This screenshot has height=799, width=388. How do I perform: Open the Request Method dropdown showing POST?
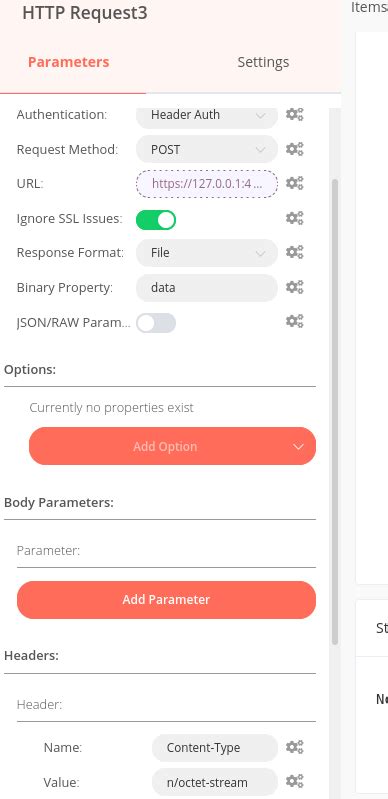[x=207, y=149]
